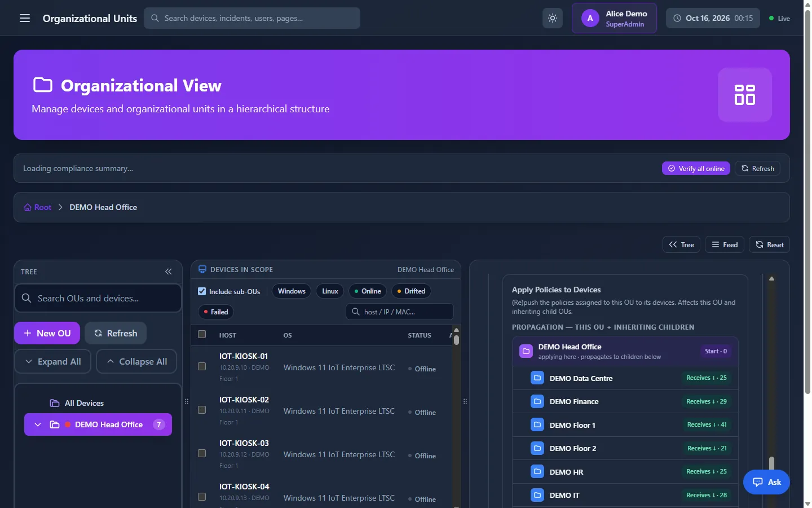Image resolution: width=812 pixels, height=508 pixels.
Task: Click the DEMO Floor 1 folder icon
Action: coord(537,425)
